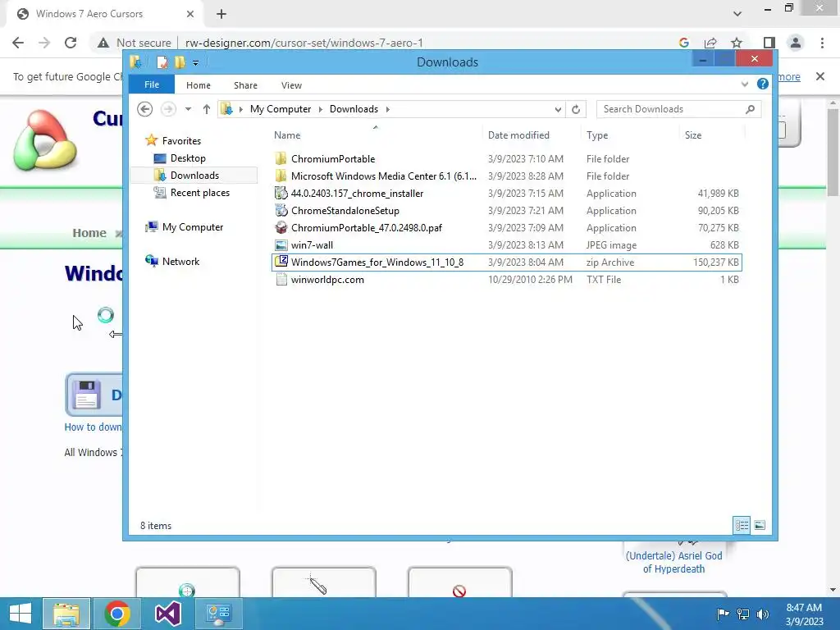Bookmark this page with the star

pos(737,43)
